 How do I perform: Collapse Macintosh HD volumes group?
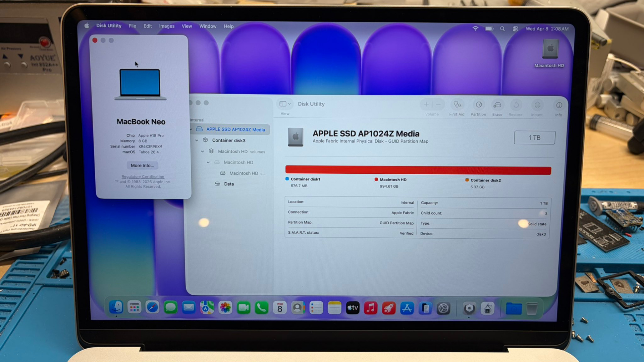pyautogui.click(x=202, y=152)
